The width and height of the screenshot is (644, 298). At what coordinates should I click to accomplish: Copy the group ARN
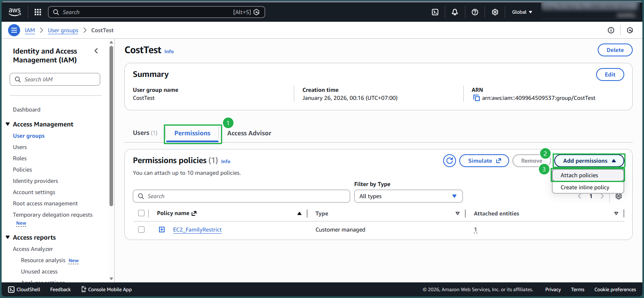click(x=477, y=98)
